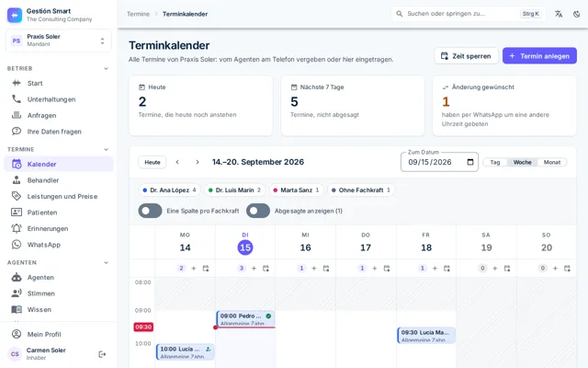Toggle dark mode moon icon
This screenshot has height=368, width=588.
click(577, 14)
